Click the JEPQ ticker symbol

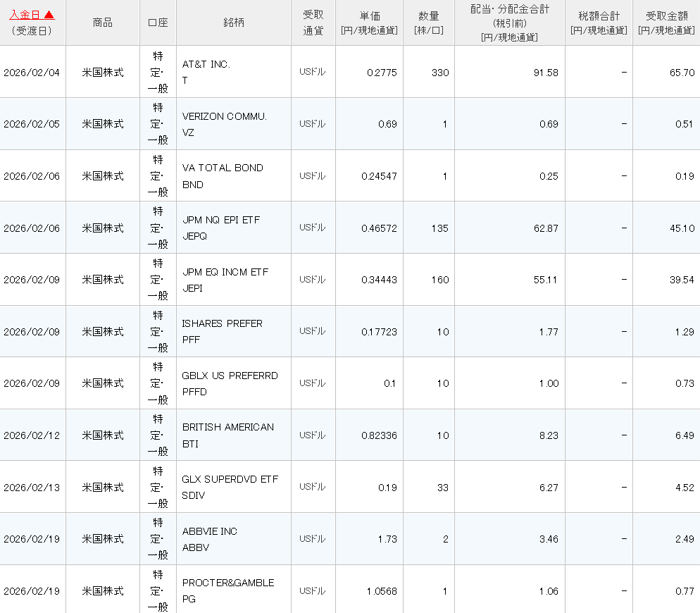click(195, 236)
